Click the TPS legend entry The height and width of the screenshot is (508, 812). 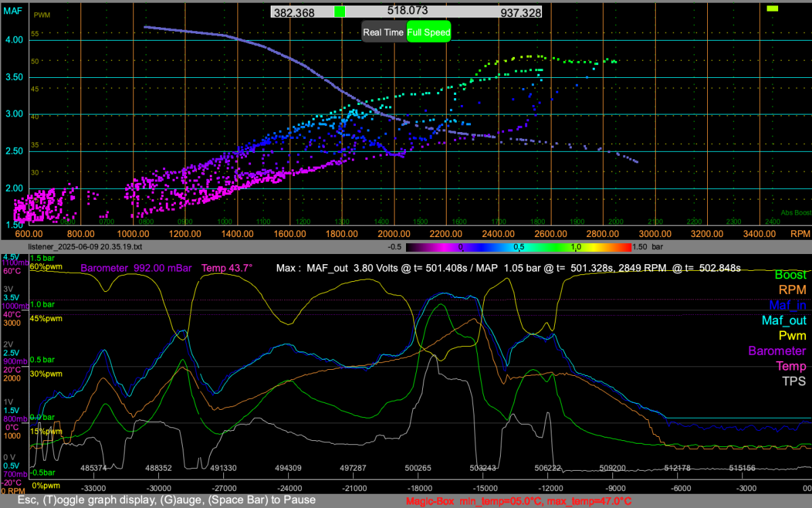[794, 381]
